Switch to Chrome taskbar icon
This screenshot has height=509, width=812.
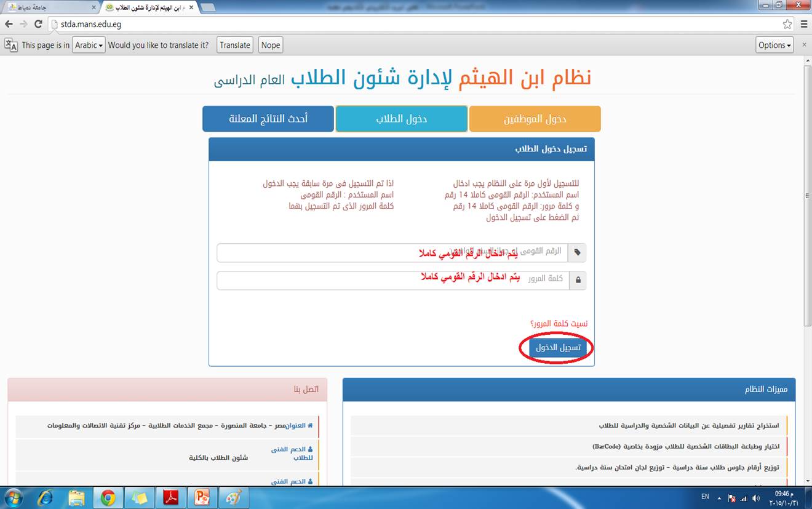coord(108,497)
